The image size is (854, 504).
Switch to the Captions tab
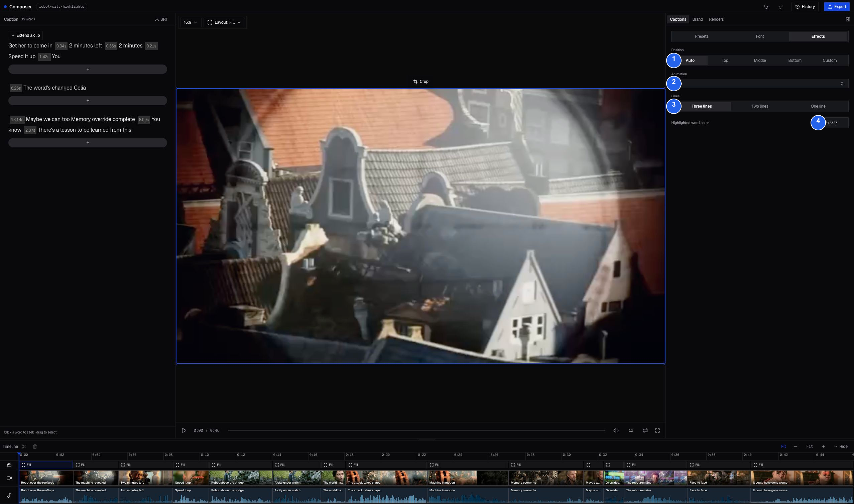678,19
